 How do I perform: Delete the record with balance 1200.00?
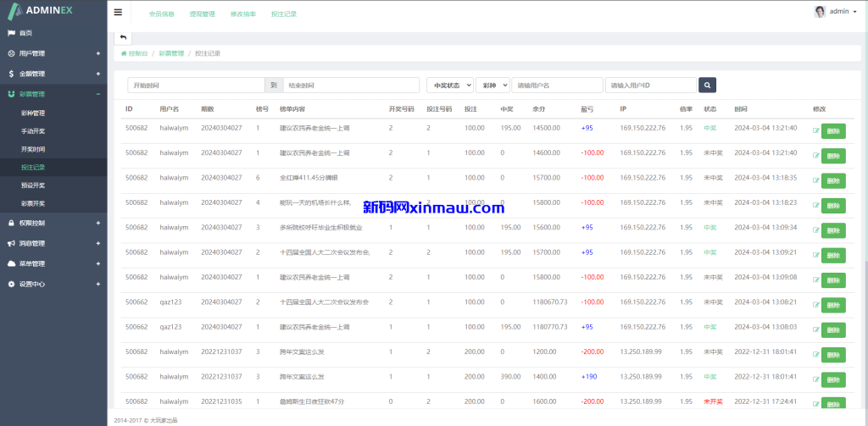(x=833, y=355)
